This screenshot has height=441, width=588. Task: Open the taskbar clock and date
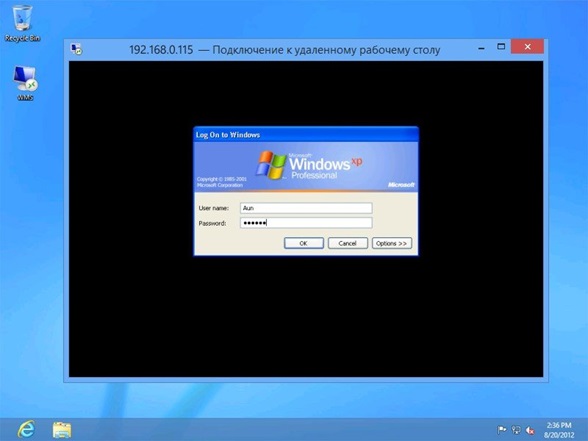click(x=559, y=430)
